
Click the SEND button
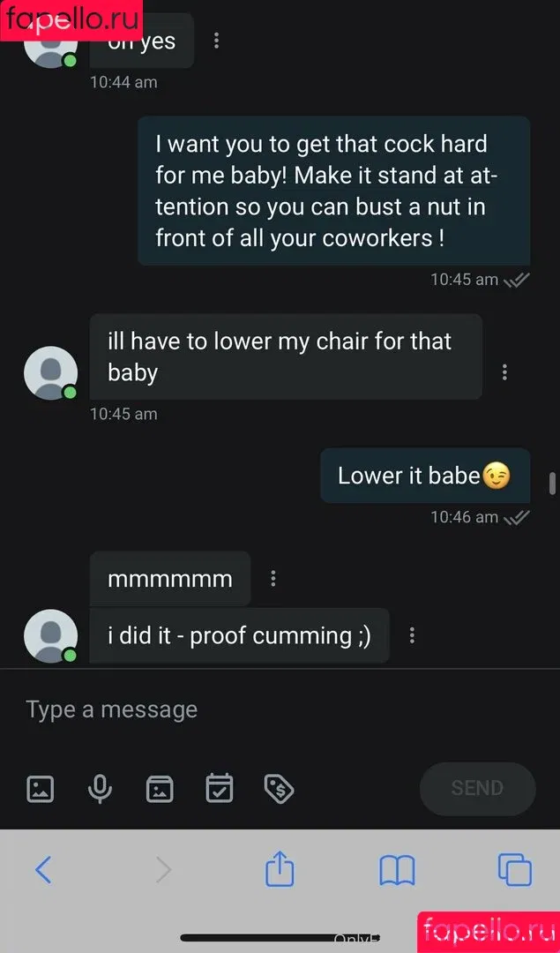pos(477,788)
